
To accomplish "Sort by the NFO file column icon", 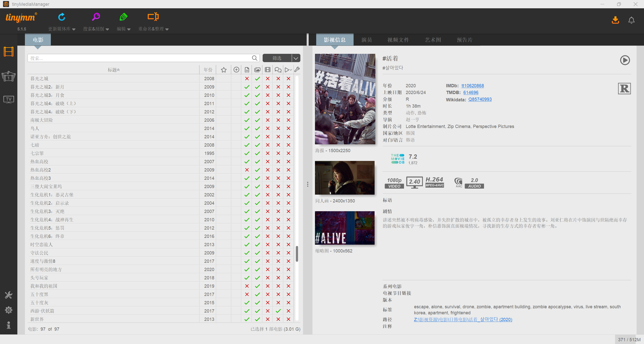I will point(247,70).
